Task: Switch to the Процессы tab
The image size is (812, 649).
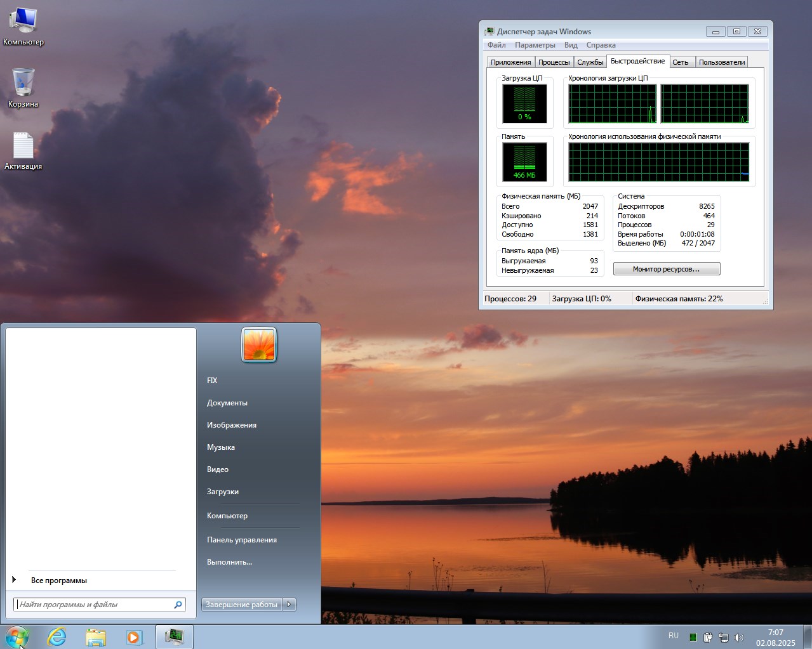Action: pyautogui.click(x=554, y=62)
